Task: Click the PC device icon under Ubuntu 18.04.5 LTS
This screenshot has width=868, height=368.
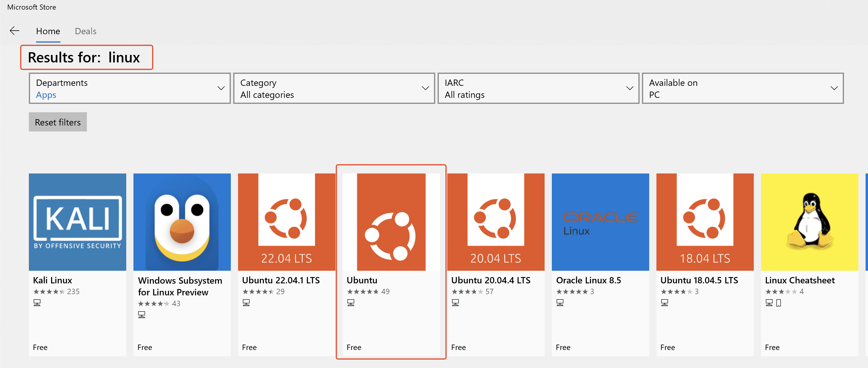Action: click(x=665, y=303)
